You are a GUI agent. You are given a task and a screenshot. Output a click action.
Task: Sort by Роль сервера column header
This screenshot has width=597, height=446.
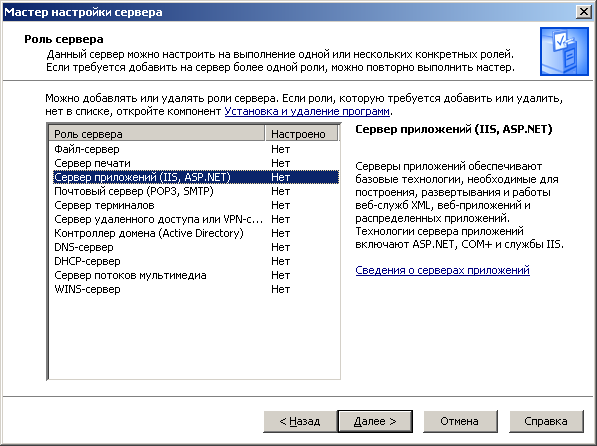[157, 134]
